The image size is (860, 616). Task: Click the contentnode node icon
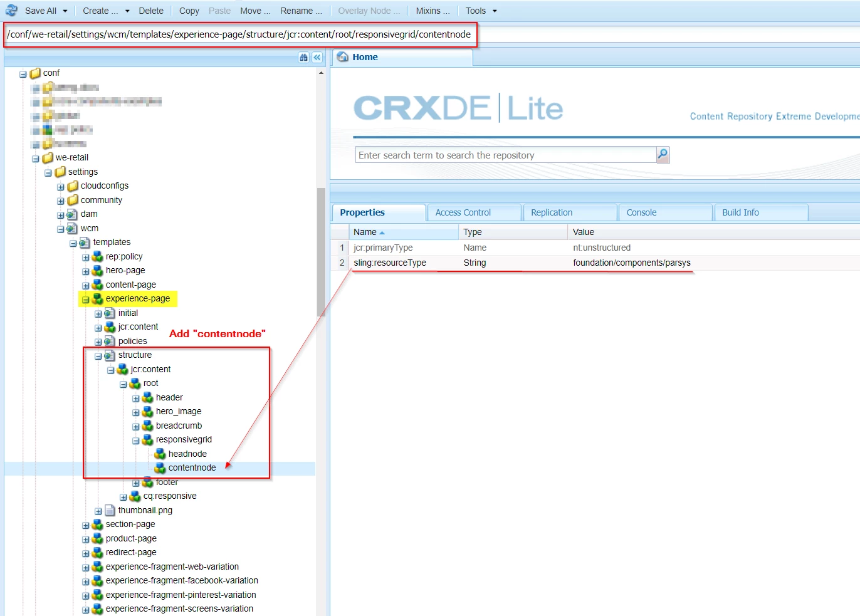pyautogui.click(x=160, y=468)
